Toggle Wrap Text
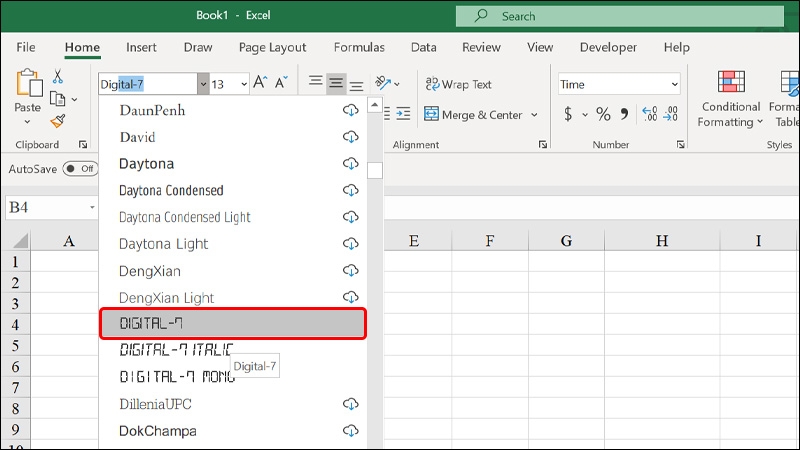 [458, 84]
